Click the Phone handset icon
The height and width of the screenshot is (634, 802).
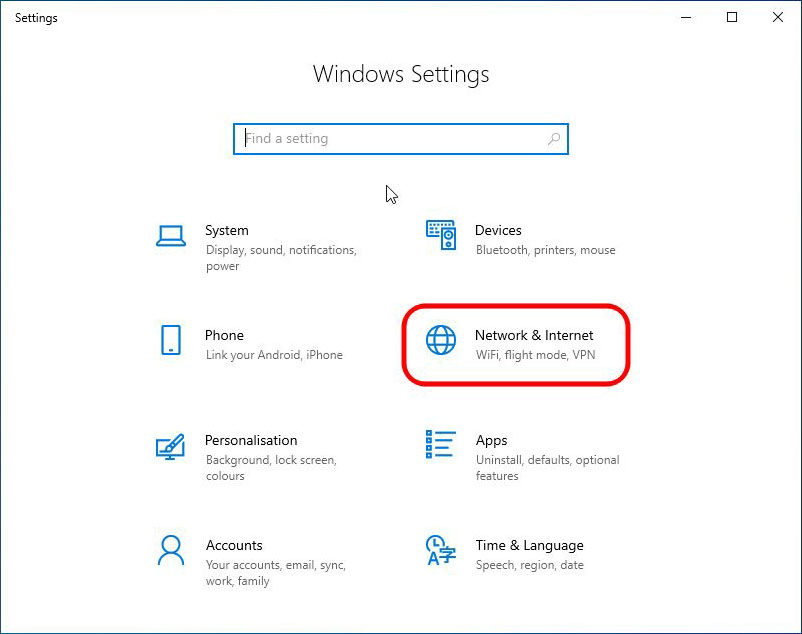(171, 340)
